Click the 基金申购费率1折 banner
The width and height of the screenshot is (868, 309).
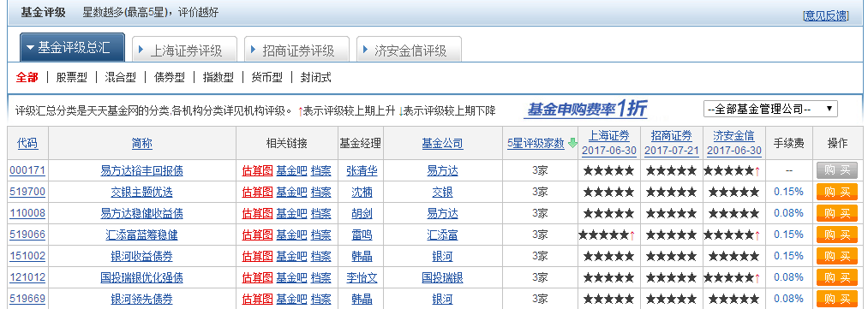point(586,109)
